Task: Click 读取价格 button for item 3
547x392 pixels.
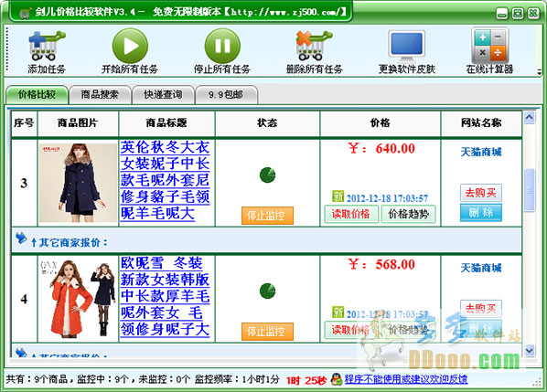Action: (x=351, y=214)
